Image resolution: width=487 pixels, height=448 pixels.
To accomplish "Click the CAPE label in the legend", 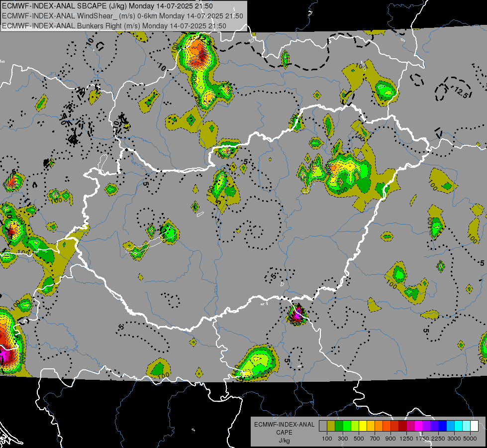I will pos(284,433).
